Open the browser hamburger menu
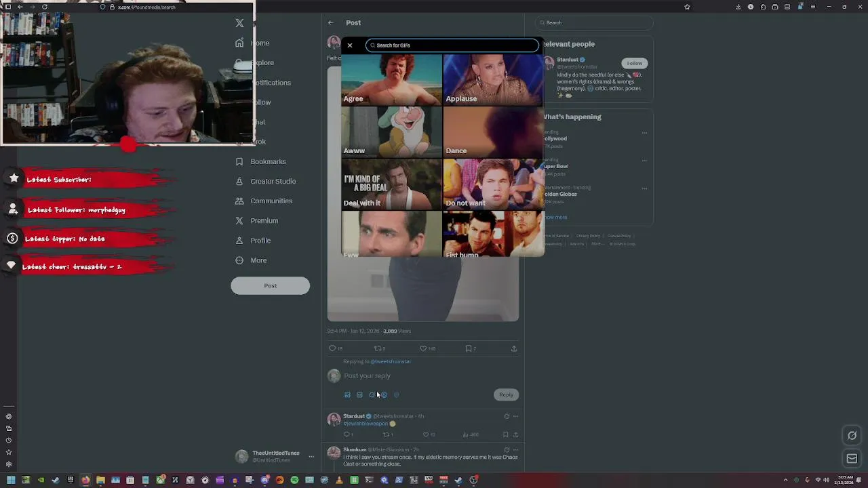Image resolution: width=868 pixels, height=488 pixels. pyautogui.click(x=812, y=7)
